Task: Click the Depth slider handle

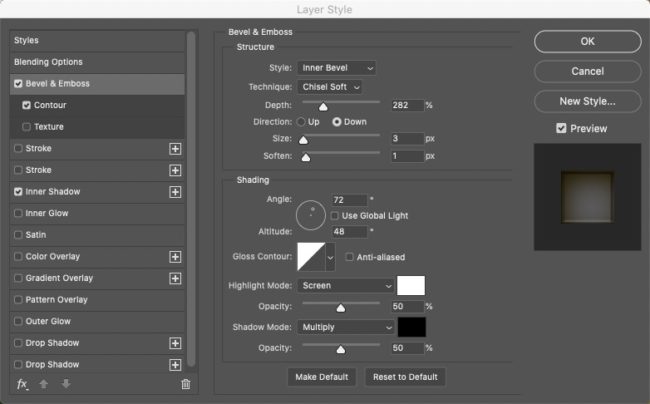Action: click(323, 107)
